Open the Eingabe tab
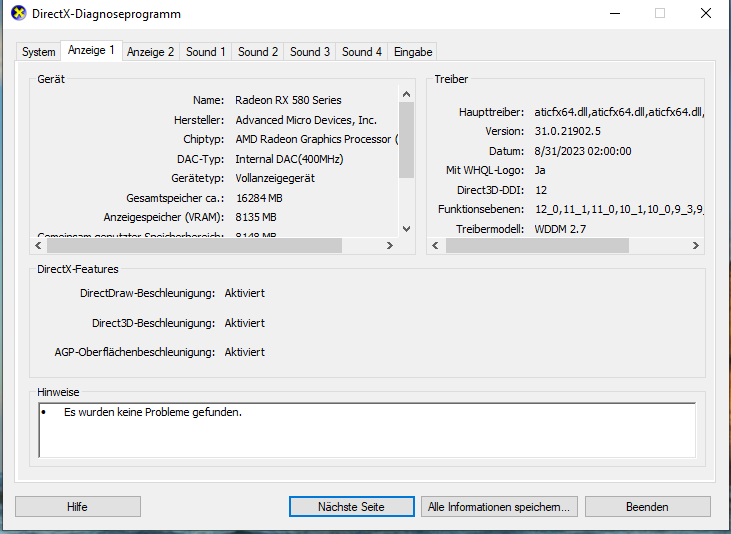Image resolution: width=731 pixels, height=534 pixels. pos(413,52)
